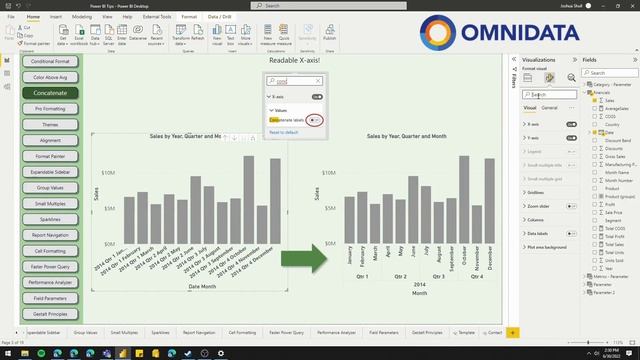Uncheck the Sales field

point(595,100)
